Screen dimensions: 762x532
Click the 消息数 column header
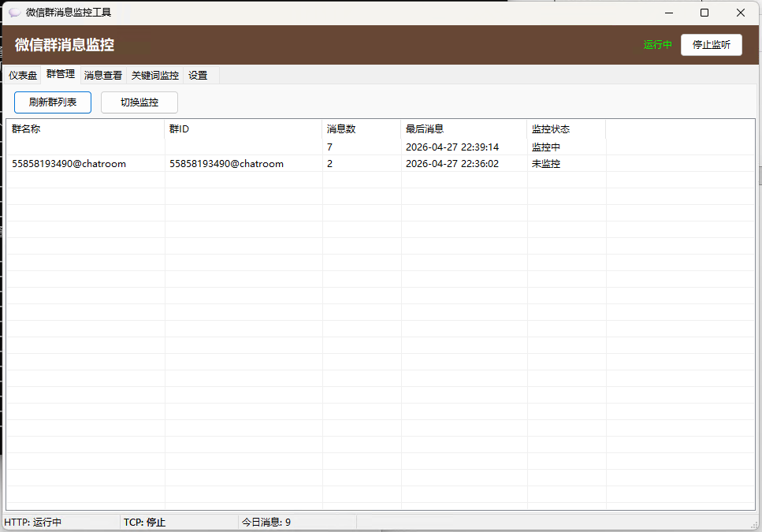tap(343, 128)
